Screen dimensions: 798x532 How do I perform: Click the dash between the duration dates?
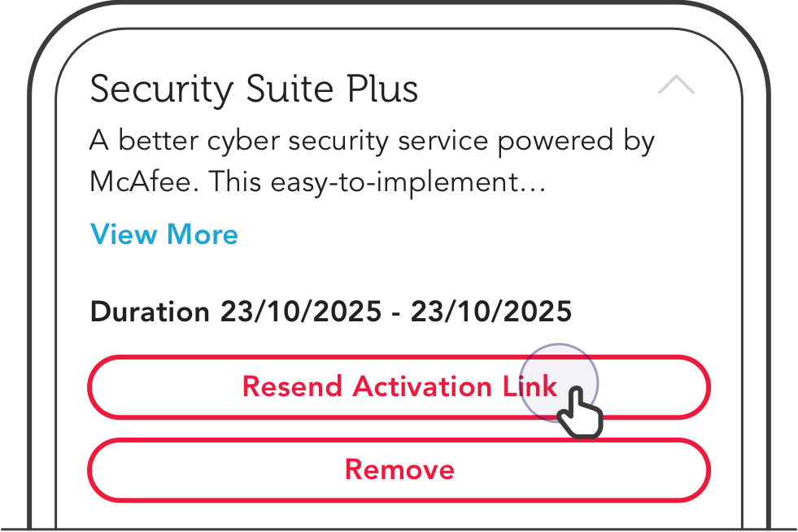tap(396, 314)
